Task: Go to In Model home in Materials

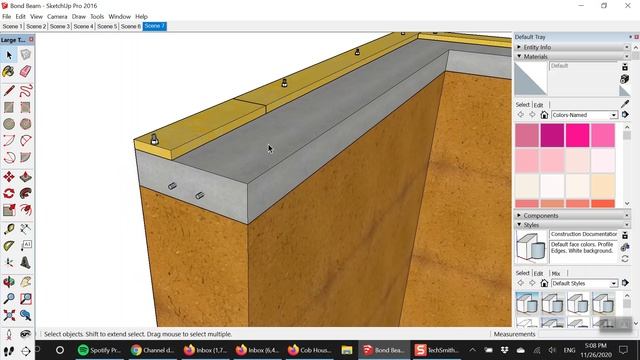Action: (544, 115)
